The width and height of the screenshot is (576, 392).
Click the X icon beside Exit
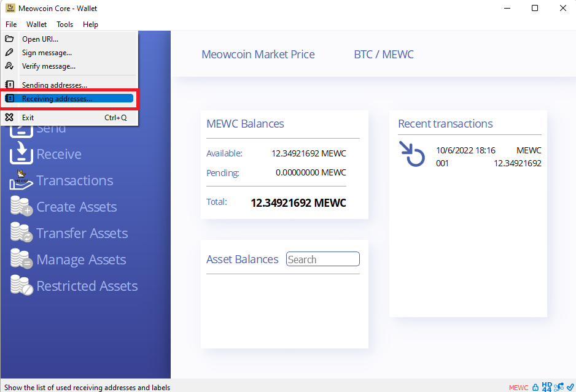9,117
